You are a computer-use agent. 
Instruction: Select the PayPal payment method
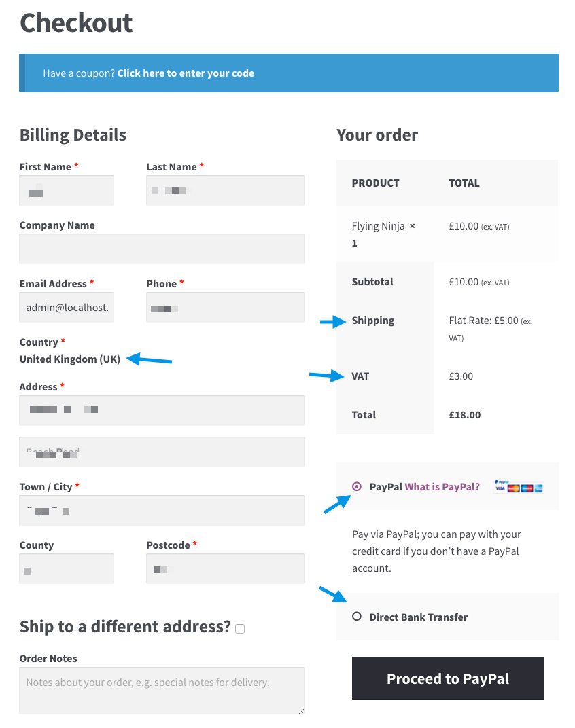coord(356,486)
